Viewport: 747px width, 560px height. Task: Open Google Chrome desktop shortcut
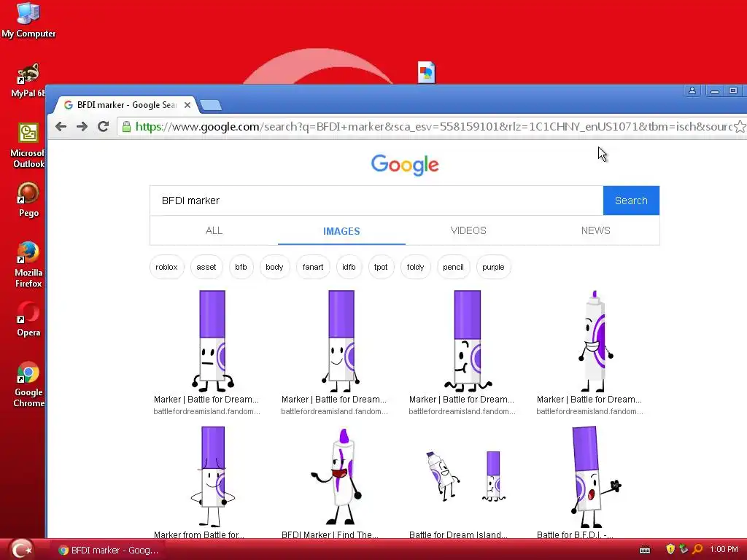pyautogui.click(x=28, y=385)
